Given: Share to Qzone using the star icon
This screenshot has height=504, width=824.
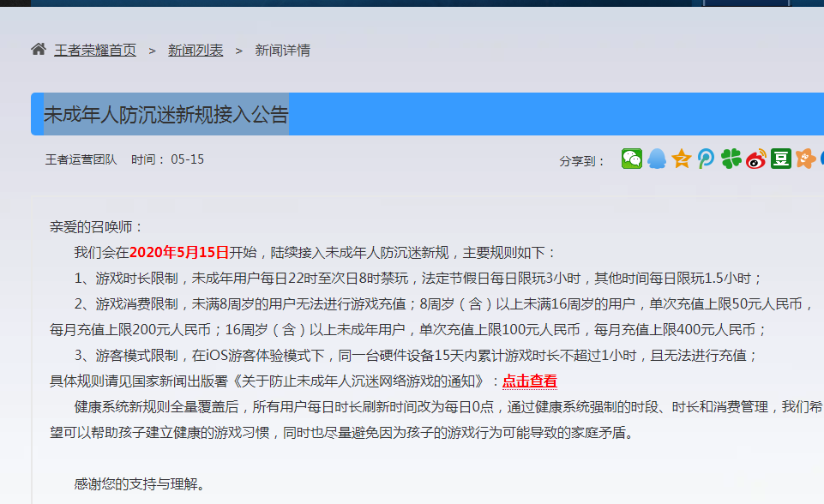Looking at the screenshot, I should (680, 159).
